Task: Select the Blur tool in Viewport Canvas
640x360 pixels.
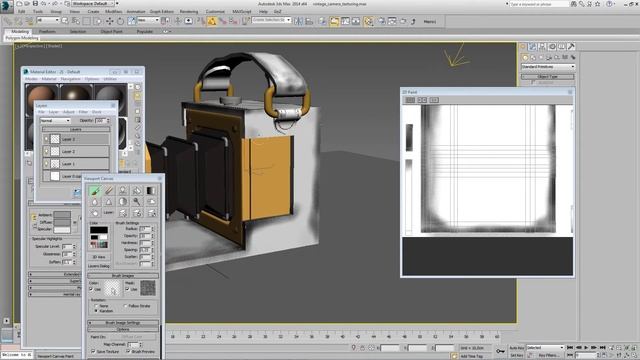Action: [95, 202]
